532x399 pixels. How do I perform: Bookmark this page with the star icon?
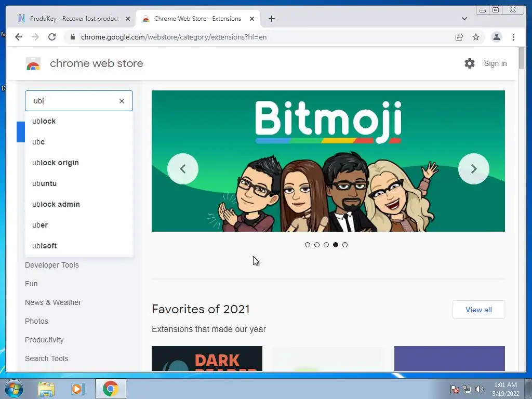(476, 37)
